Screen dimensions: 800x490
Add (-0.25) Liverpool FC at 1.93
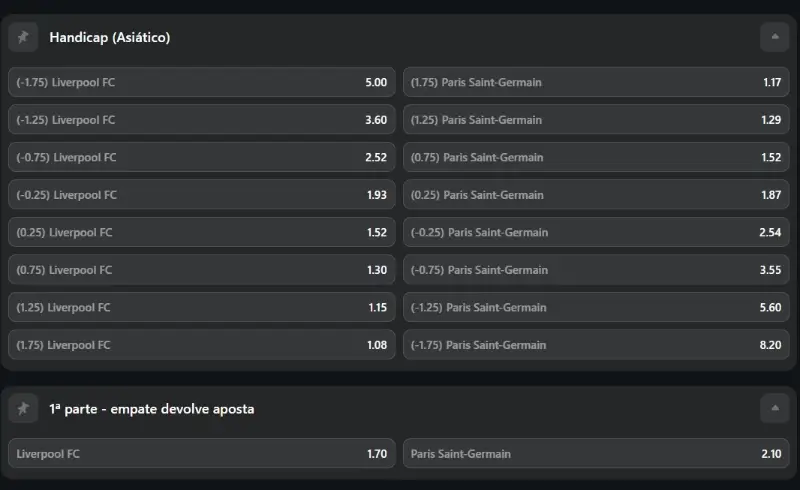point(202,195)
